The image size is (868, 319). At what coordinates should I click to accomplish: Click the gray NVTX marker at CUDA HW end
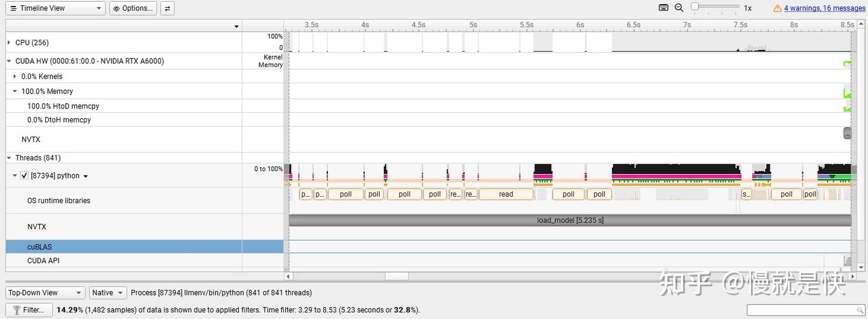coord(848,133)
